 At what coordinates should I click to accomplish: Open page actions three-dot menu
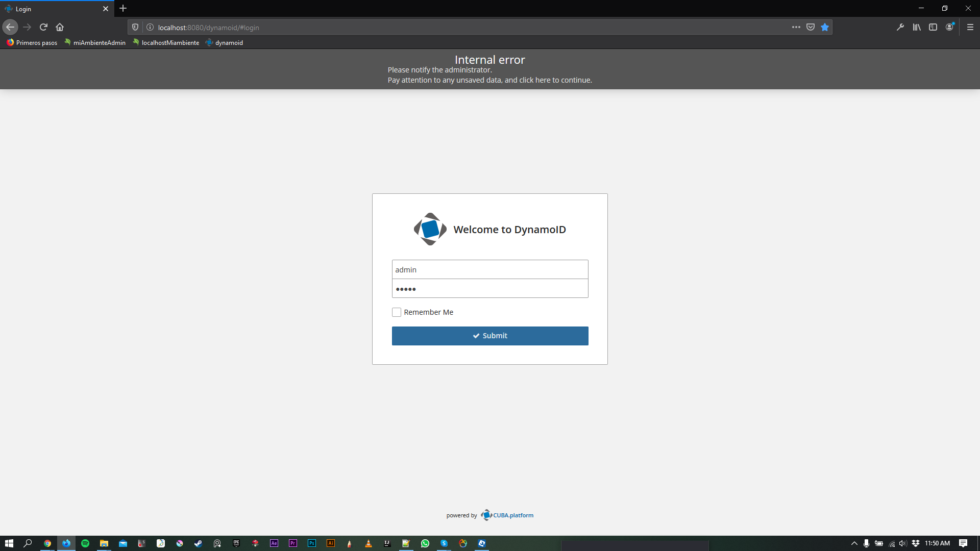(x=796, y=27)
